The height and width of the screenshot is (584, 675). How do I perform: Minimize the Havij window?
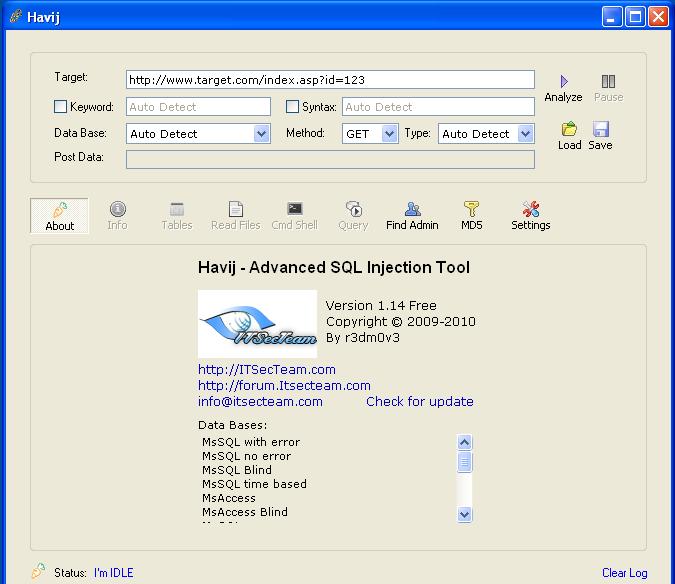(x=612, y=17)
